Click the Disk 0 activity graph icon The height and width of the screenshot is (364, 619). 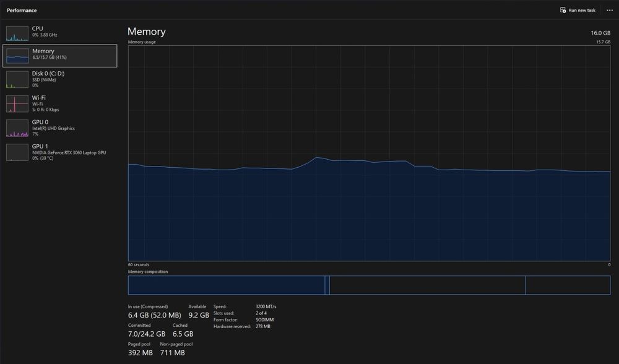point(17,79)
